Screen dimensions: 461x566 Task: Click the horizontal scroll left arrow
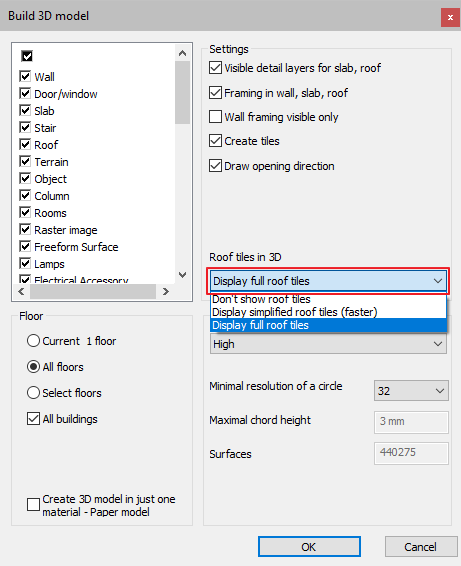21,291
